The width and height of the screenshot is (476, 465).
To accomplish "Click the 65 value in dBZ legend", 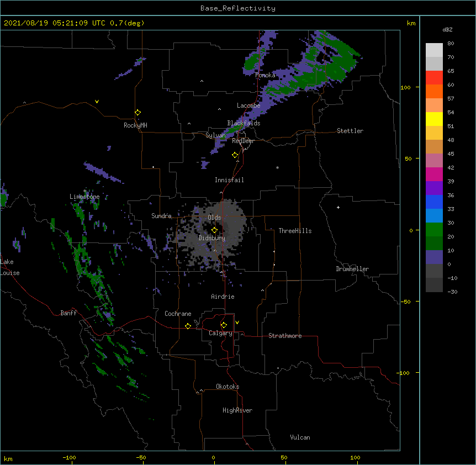I will (451, 71).
